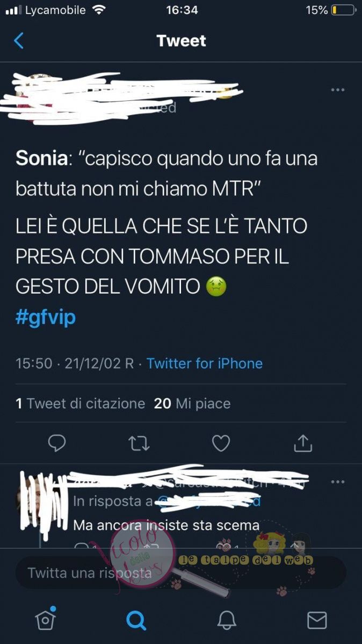Tap the reply speech bubble icon
The width and height of the screenshot is (362, 644).
click(56, 443)
